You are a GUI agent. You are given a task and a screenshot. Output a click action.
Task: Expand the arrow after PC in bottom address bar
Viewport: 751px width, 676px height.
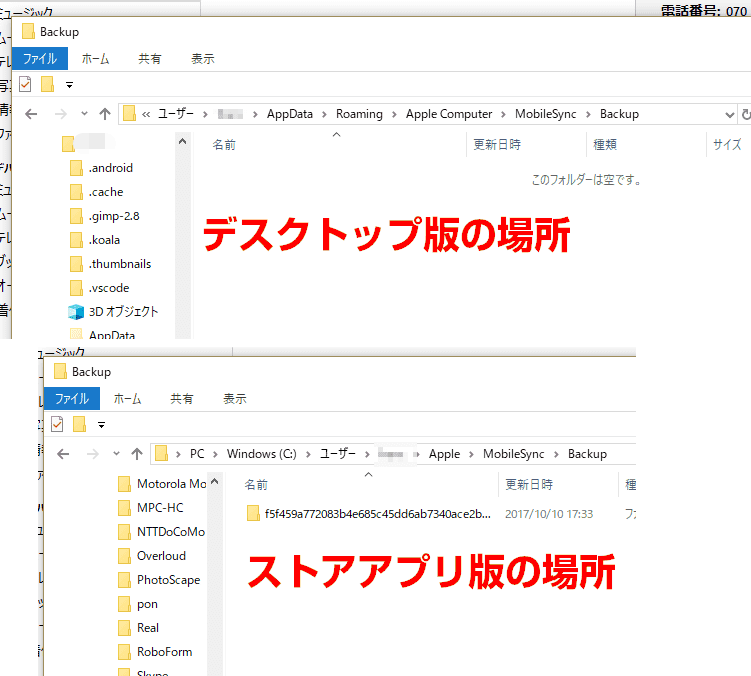[x=216, y=454]
